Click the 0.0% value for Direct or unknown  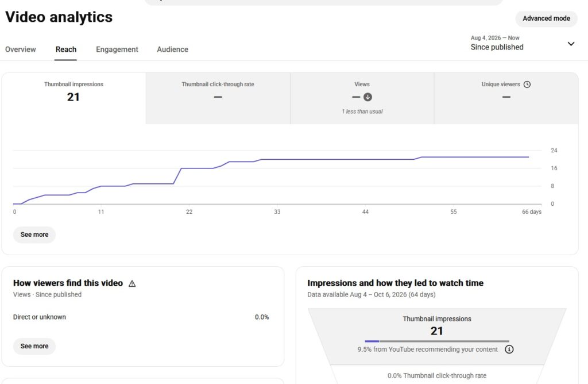pos(262,317)
